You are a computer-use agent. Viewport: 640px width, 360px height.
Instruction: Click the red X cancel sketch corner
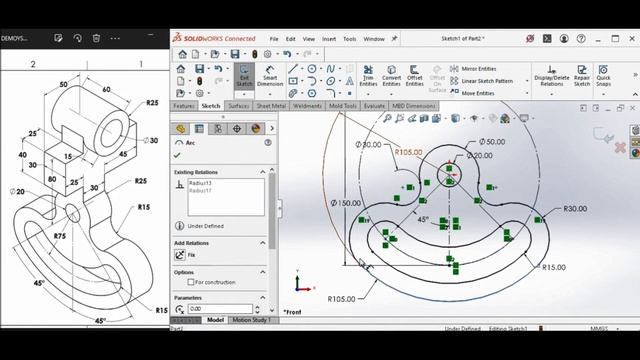click(620, 147)
